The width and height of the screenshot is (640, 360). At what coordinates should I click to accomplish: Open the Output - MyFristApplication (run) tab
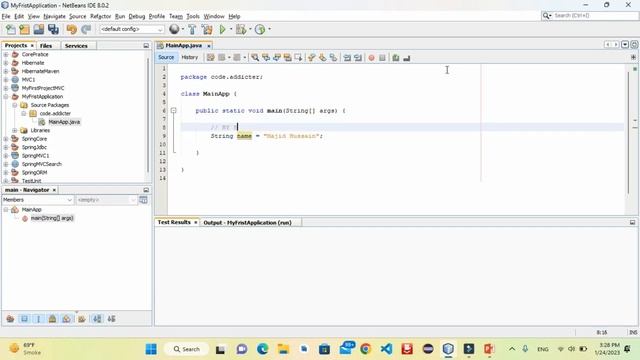coord(247,222)
